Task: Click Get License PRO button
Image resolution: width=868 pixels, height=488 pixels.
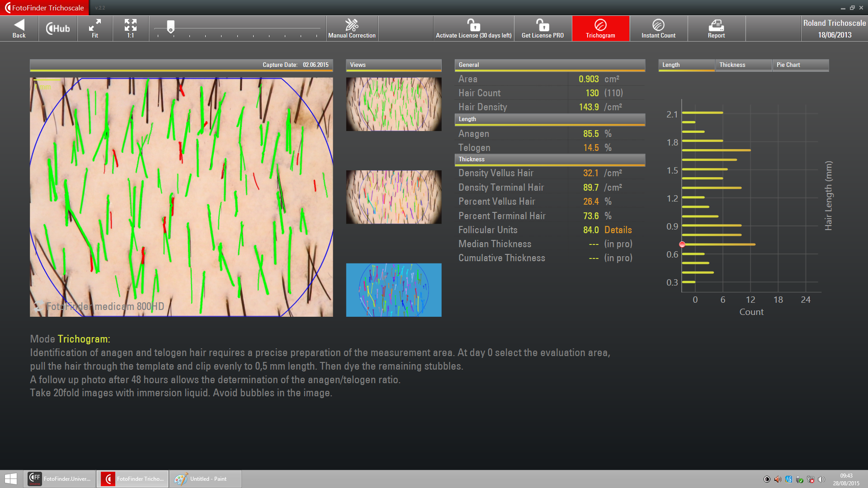Action: pos(542,28)
